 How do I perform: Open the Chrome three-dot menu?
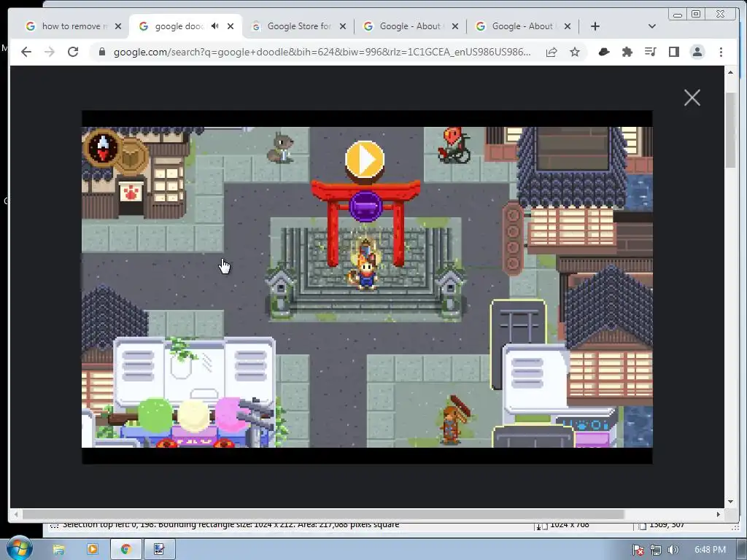(x=721, y=52)
